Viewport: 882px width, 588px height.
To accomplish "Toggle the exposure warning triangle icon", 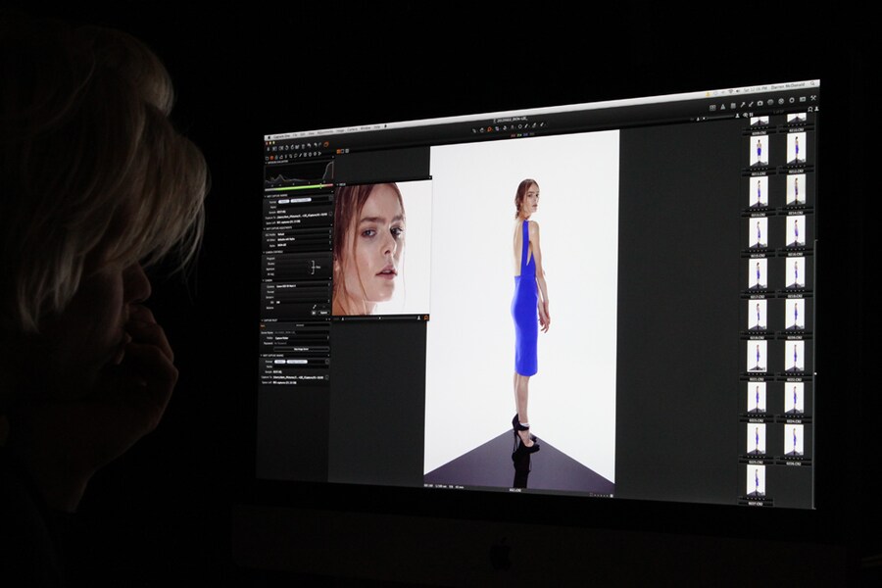I will pos(723,107).
